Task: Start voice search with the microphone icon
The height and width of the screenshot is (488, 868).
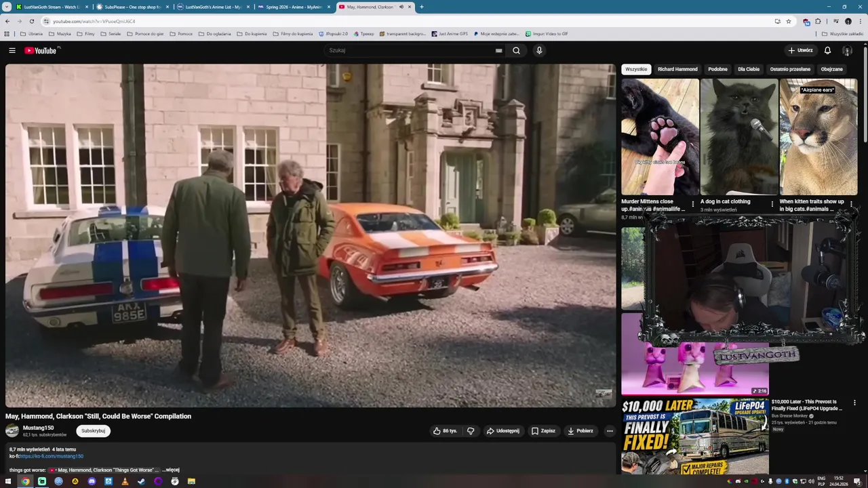Action: tap(539, 50)
